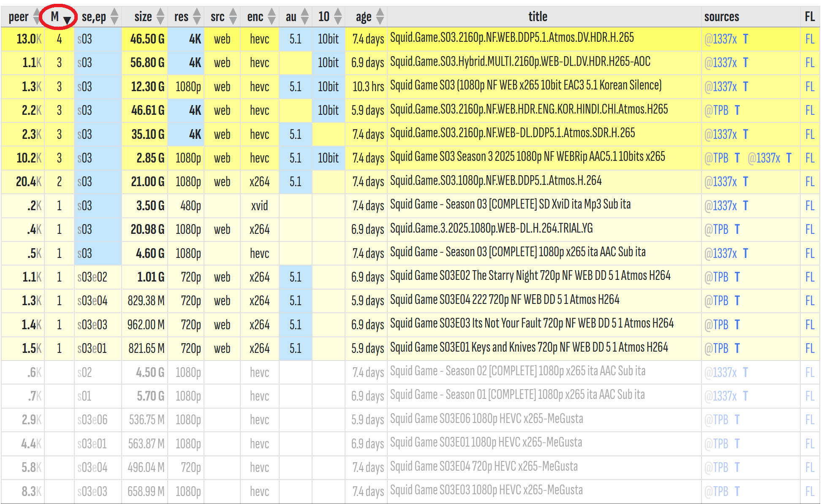Click T torrent icon for TRIAL.YG release
The image size is (821, 504).
(737, 229)
